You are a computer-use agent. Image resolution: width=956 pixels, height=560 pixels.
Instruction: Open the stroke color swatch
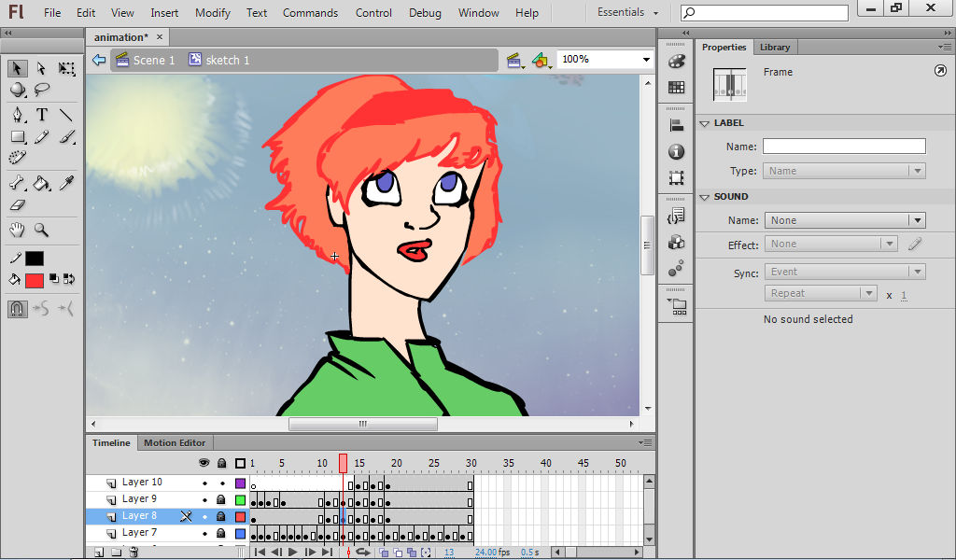pyautogui.click(x=35, y=259)
